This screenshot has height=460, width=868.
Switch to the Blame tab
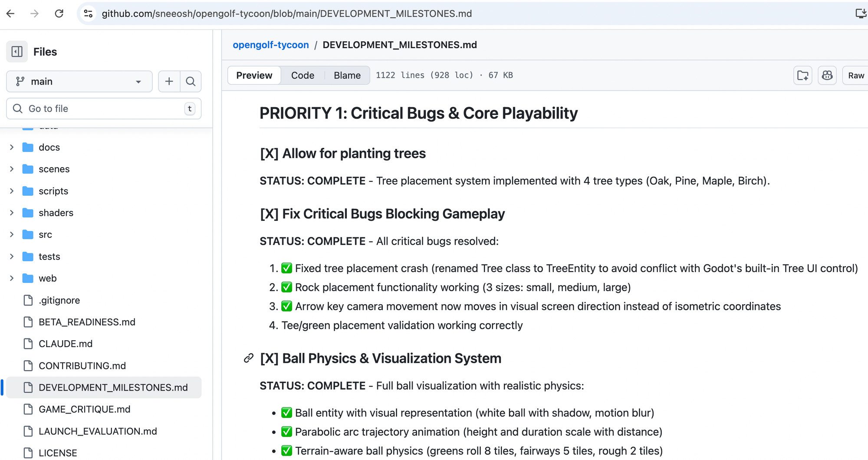(347, 75)
